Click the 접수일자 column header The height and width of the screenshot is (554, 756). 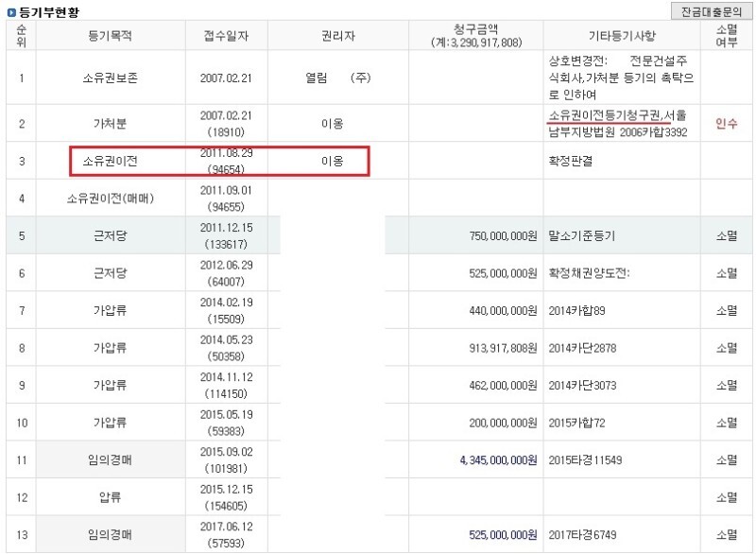tap(226, 35)
